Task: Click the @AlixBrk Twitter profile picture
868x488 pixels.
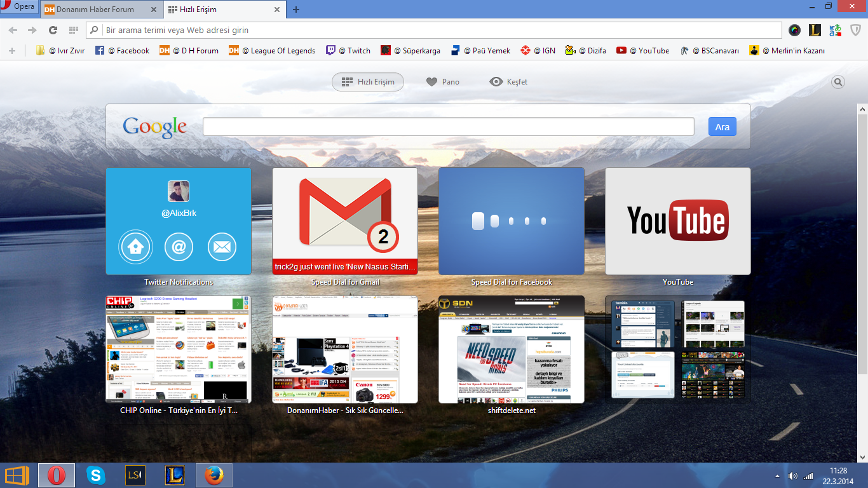Action: pyautogui.click(x=179, y=191)
